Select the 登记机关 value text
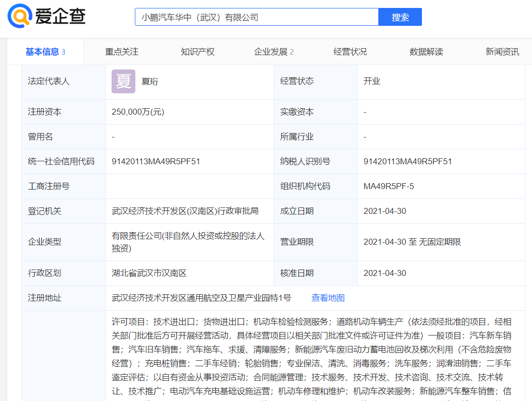 point(185,211)
